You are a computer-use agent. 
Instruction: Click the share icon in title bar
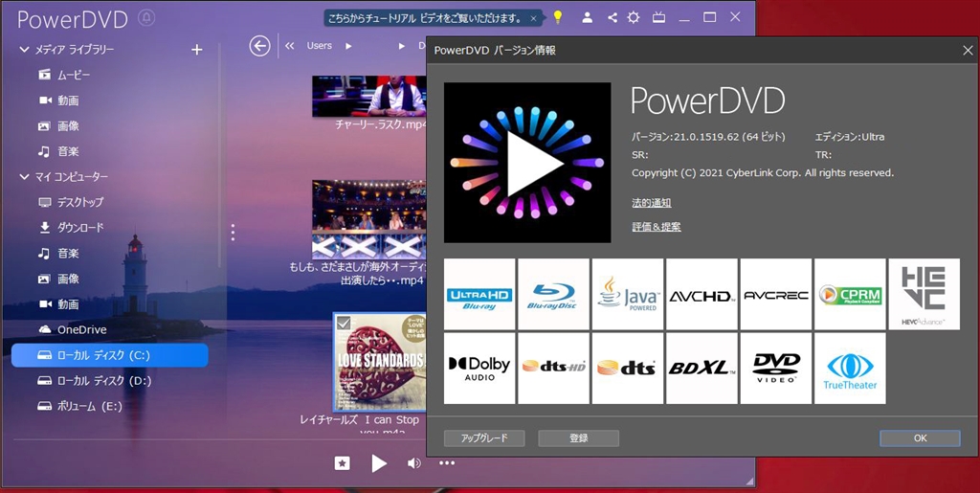click(612, 17)
